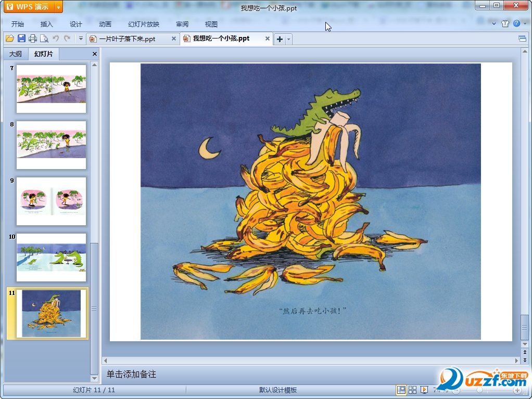Image resolution: width=532 pixels, height=399 pixels.
Task: Click the skin (shirt) icon at top right
Action: click(x=505, y=23)
